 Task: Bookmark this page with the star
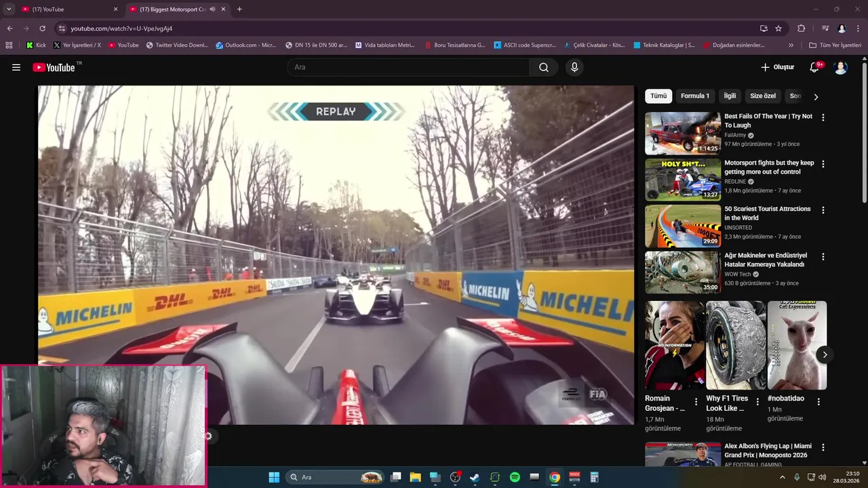(778, 28)
